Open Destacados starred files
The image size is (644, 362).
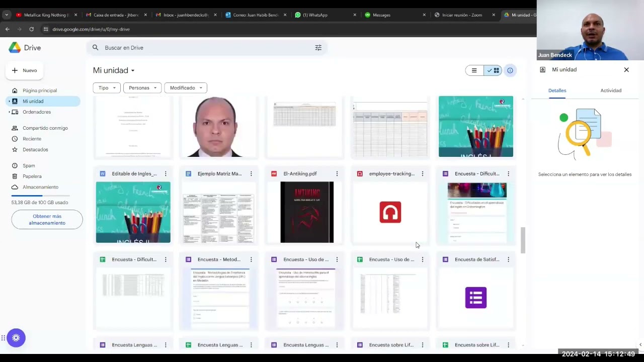click(35, 149)
